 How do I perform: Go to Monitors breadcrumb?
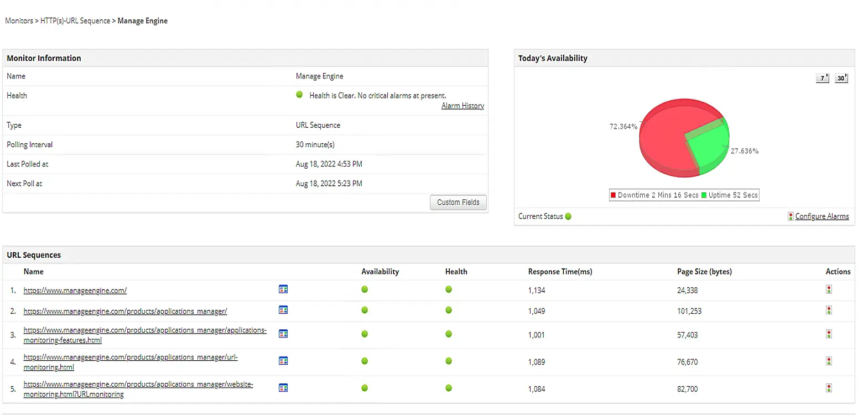click(x=19, y=21)
